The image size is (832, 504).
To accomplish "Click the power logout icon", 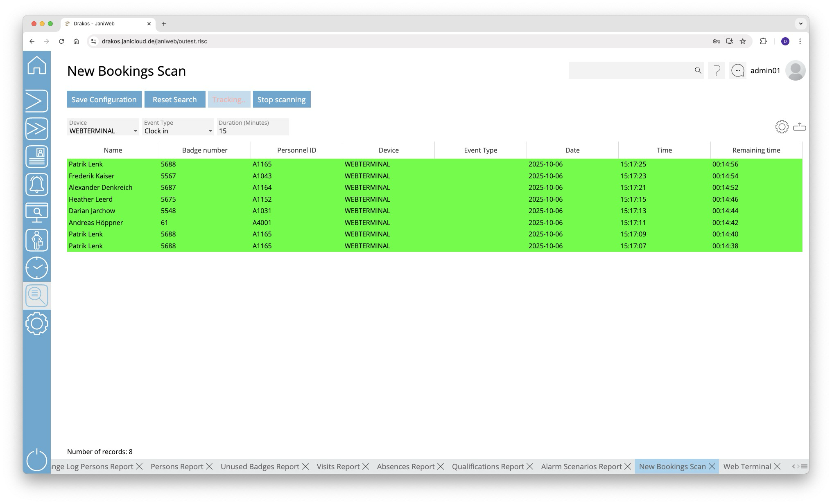I will (37, 460).
